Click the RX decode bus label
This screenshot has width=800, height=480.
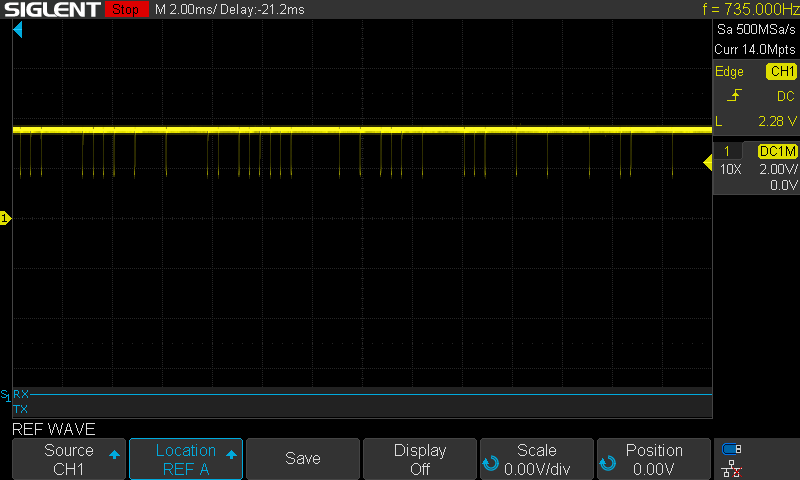tap(21, 394)
